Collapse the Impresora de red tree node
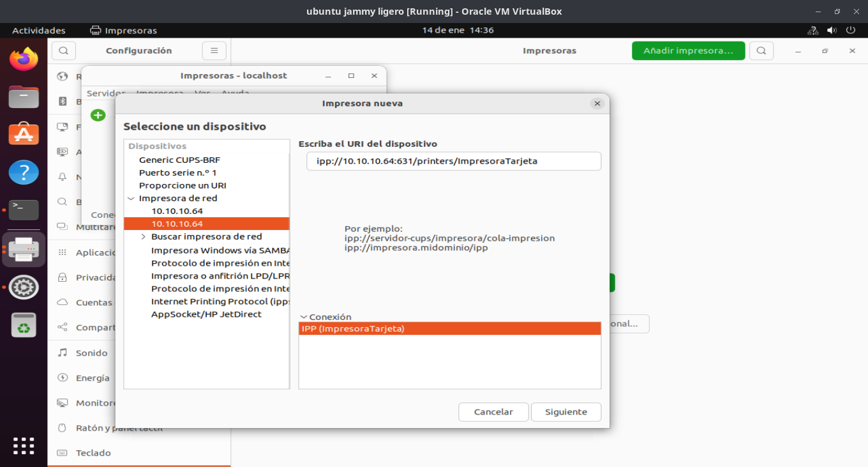 [131, 199]
